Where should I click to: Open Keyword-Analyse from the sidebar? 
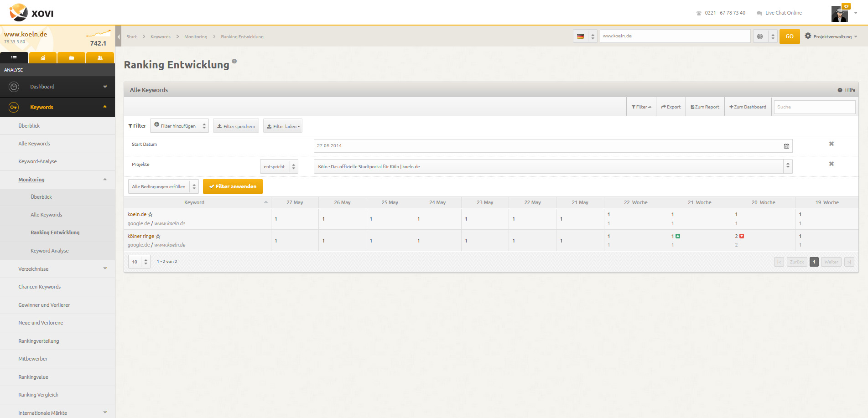[37, 161]
